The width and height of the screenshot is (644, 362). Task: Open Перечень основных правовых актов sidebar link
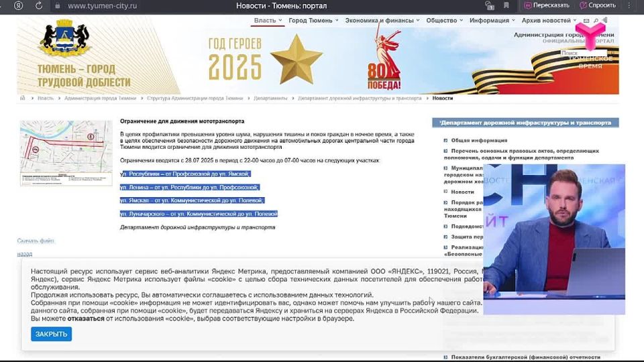coord(521,154)
